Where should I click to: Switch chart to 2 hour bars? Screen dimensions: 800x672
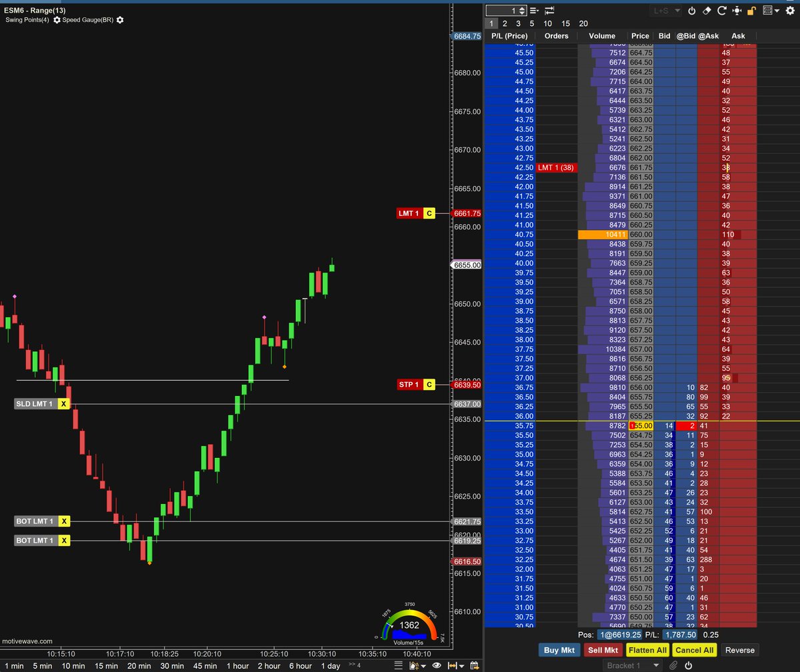click(269, 666)
